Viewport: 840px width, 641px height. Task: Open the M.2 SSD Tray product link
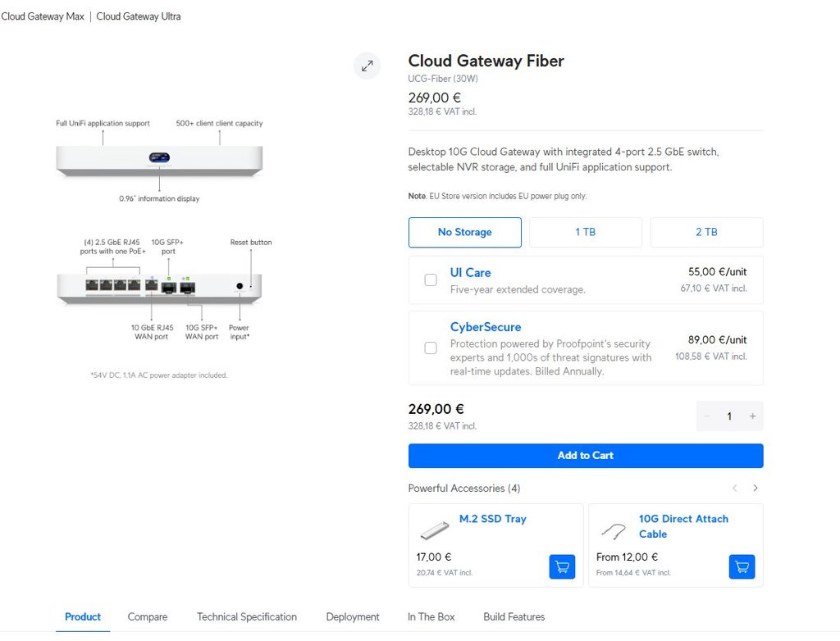pyautogui.click(x=493, y=519)
